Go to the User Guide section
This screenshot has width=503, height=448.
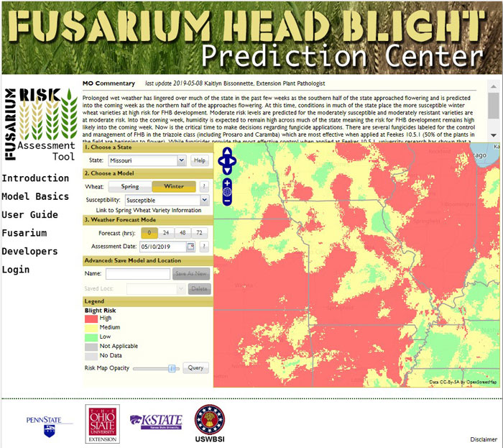[29, 214]
